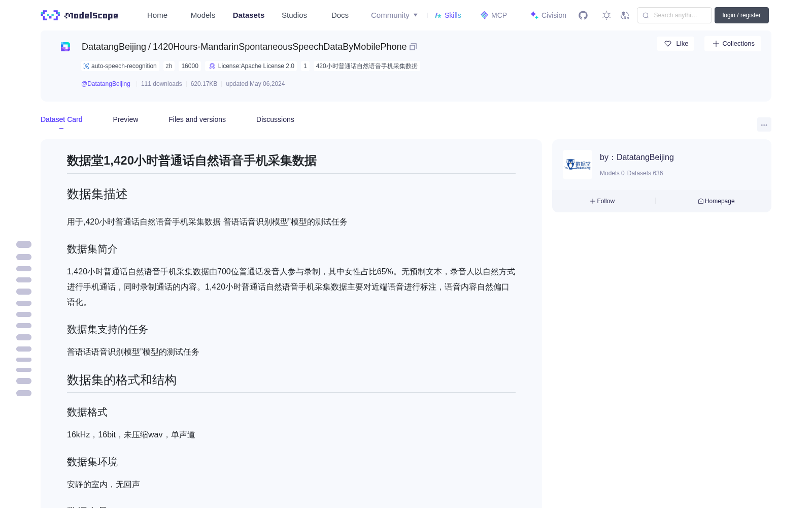Screen dimensions: 812x508
Task: Go to the Home menu item
Action: pos(157,15)
